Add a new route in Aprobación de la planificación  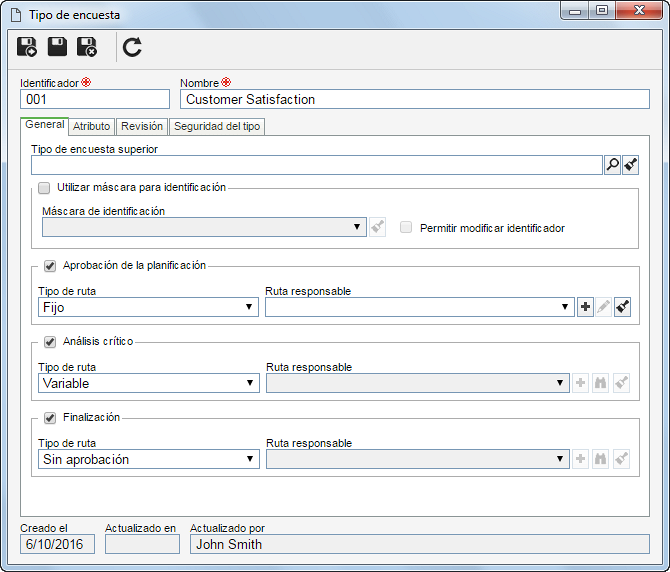click(585, 307)
